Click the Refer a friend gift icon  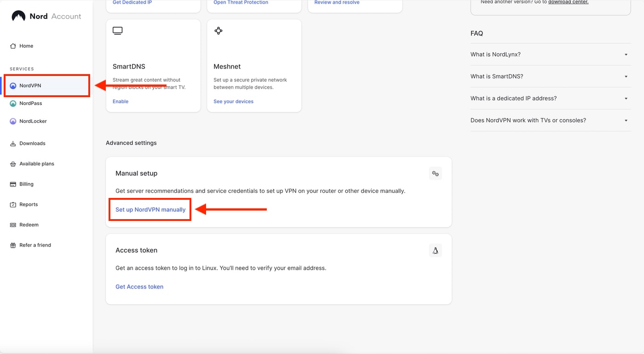tap(13, 245)
